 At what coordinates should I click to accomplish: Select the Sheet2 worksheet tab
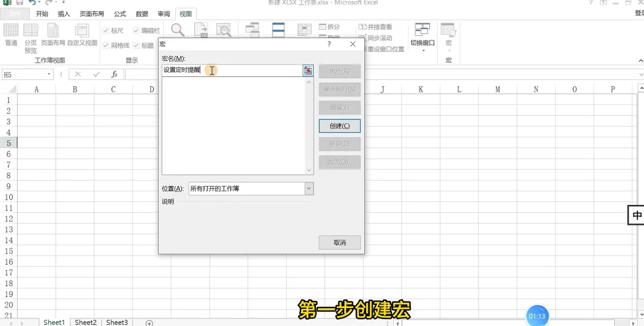click(x=85, y=322)
